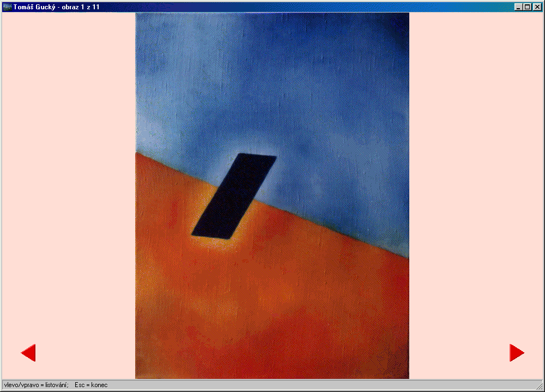This screenshot has height=392, width=545.
Task: Click the resize grip at window corner
Action: coord(539,386)
